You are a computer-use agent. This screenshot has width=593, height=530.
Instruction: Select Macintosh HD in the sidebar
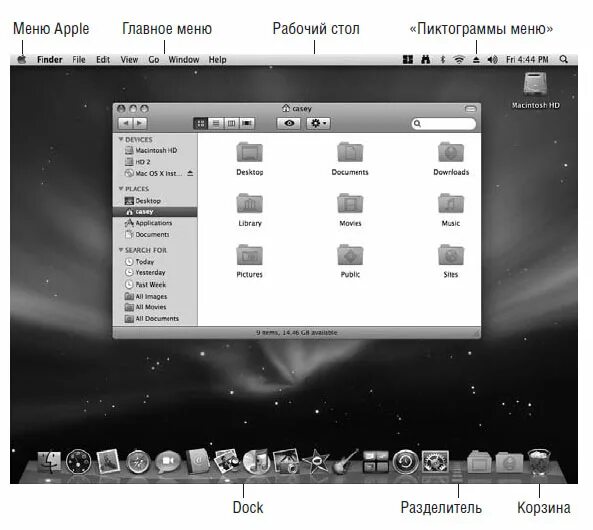155,150
